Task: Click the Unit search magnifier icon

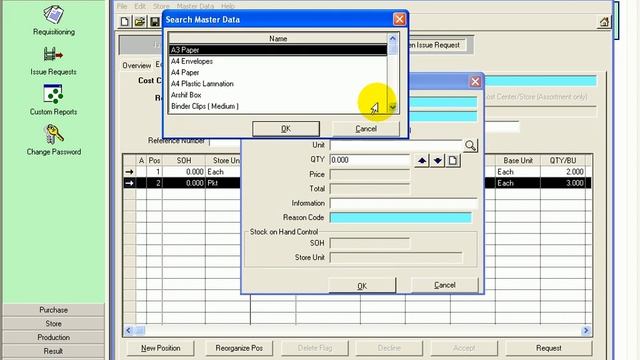Action: (x=470, y=145)
